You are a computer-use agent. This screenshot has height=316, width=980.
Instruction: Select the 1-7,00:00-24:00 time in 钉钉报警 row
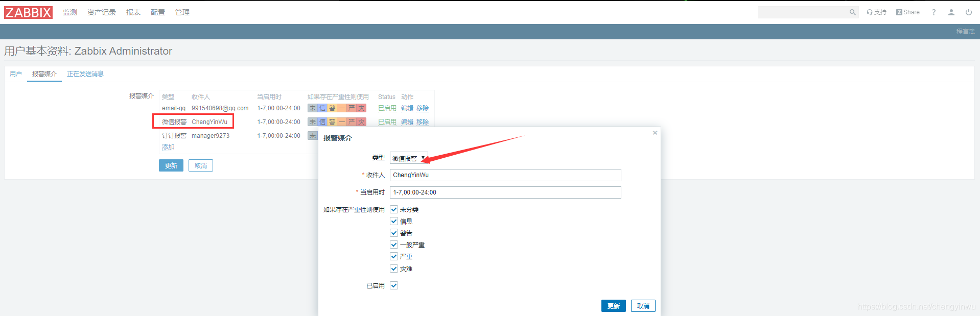pos(279,136)
